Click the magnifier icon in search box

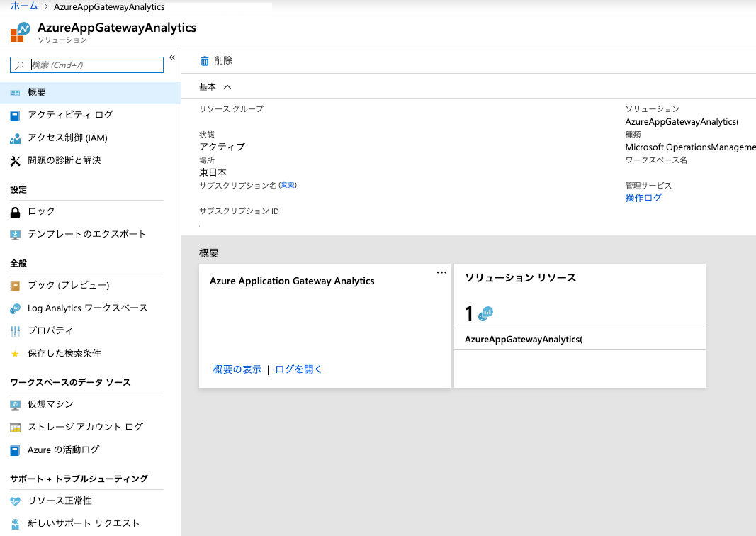[x=19, y=65]
